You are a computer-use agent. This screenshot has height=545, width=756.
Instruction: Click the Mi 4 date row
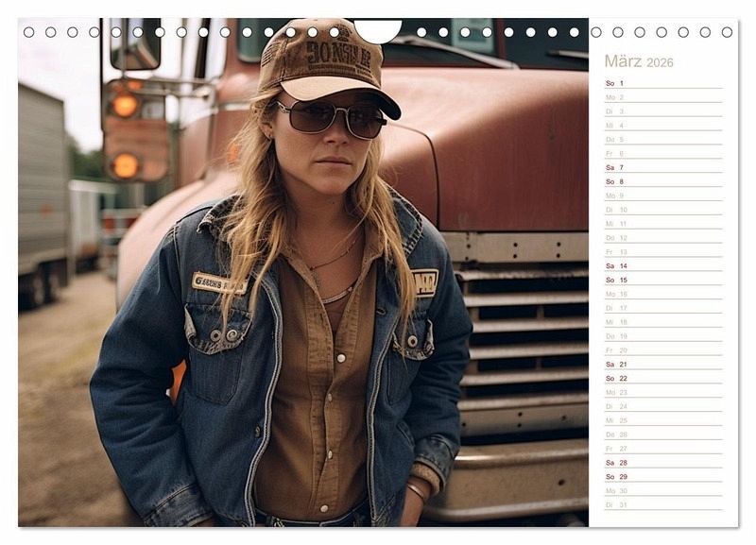(x=662, y=125)
